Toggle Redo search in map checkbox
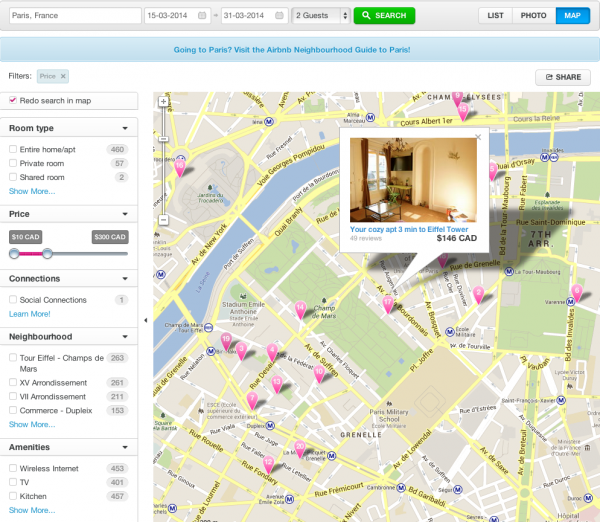 13,100
